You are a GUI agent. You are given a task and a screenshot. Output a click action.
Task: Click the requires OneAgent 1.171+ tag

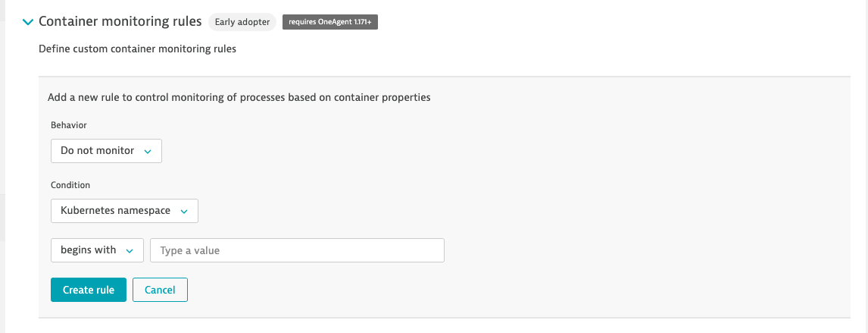(329, 22)
